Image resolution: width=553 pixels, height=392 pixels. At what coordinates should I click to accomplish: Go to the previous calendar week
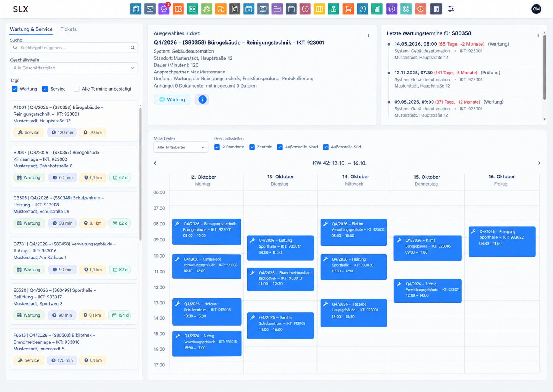click(x=155, y=163)
